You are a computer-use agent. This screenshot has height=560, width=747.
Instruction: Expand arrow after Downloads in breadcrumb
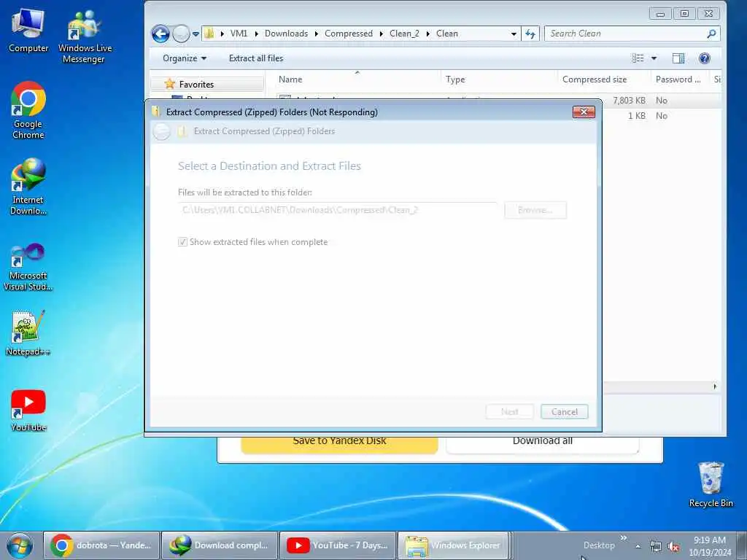point(317,34)
